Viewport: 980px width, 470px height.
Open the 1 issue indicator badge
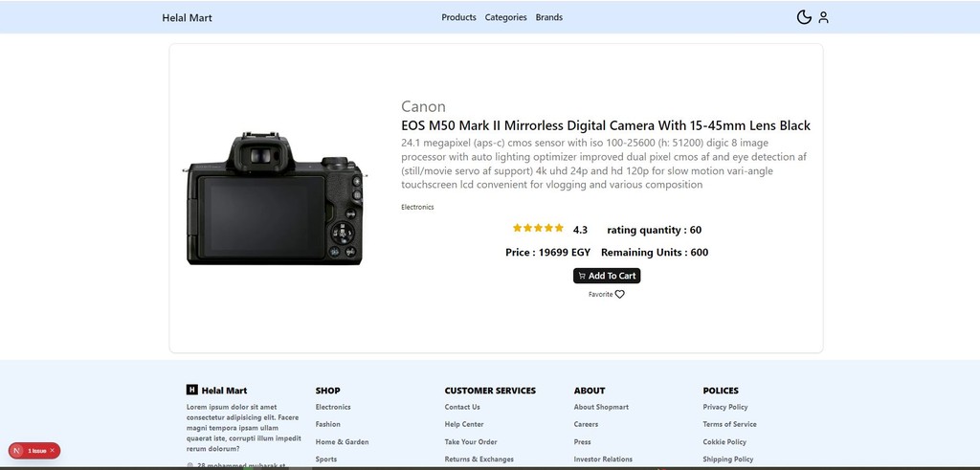35,450
